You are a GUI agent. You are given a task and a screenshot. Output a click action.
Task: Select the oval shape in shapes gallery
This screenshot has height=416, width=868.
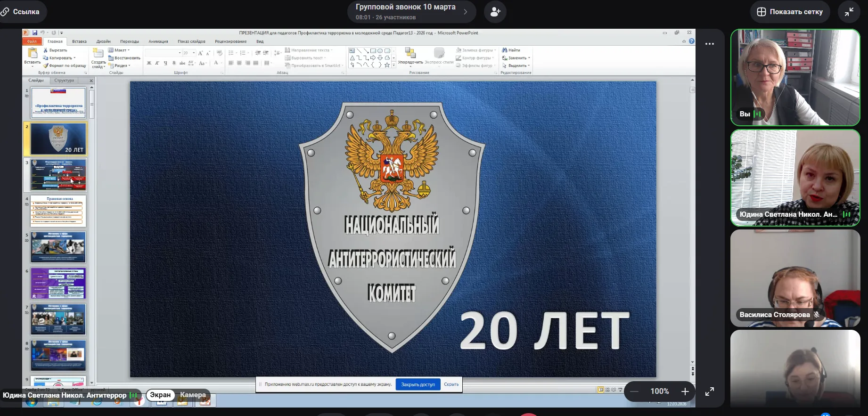(380, 50)
